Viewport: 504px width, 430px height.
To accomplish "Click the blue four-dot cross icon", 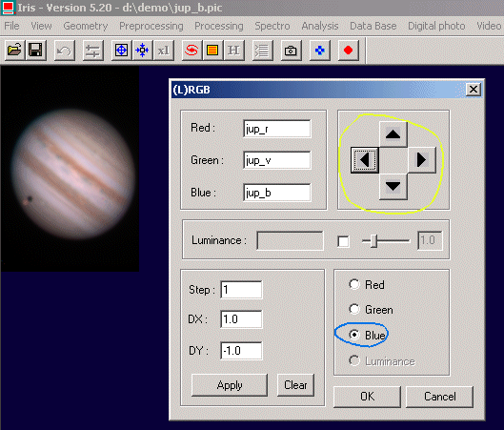I will point(319,51).
